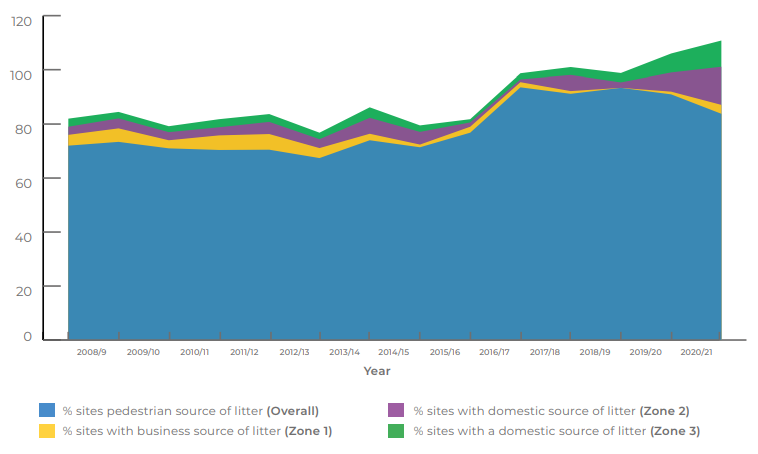The image size is (758, 454).
Task: Click the 2017/18 x-axis label
Action: pyautogui.click(x=545, y=352)
